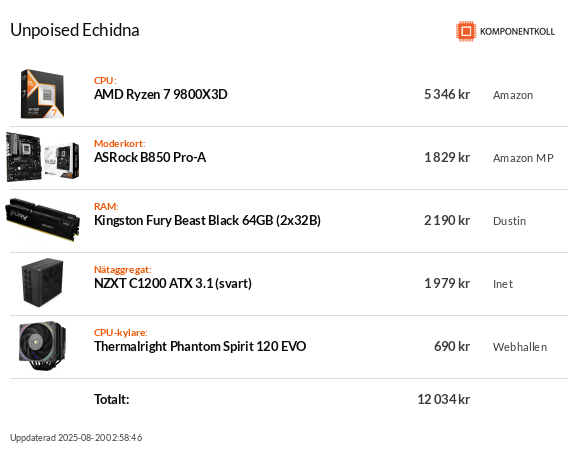This screenshot has width=577, height=451.
Task: Click the 12 034 kr total price
Action: point(443,399)
